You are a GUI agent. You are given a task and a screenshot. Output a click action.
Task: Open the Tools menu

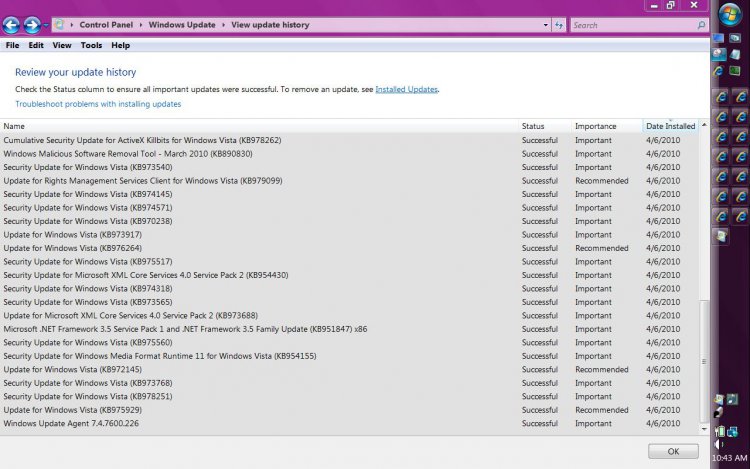point(91,45)
